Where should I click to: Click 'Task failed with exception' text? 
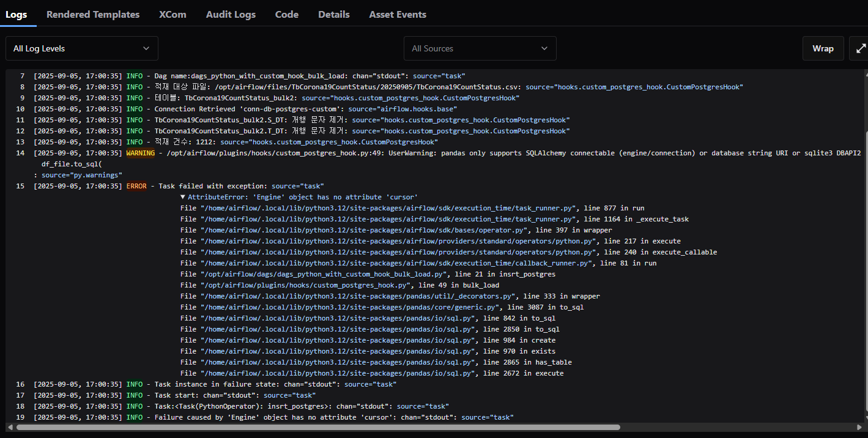click(x=212, y=186)
